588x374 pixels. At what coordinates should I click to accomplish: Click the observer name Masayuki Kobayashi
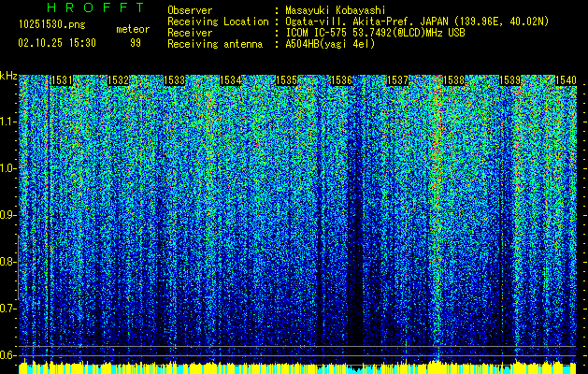[x=336, y=10]
